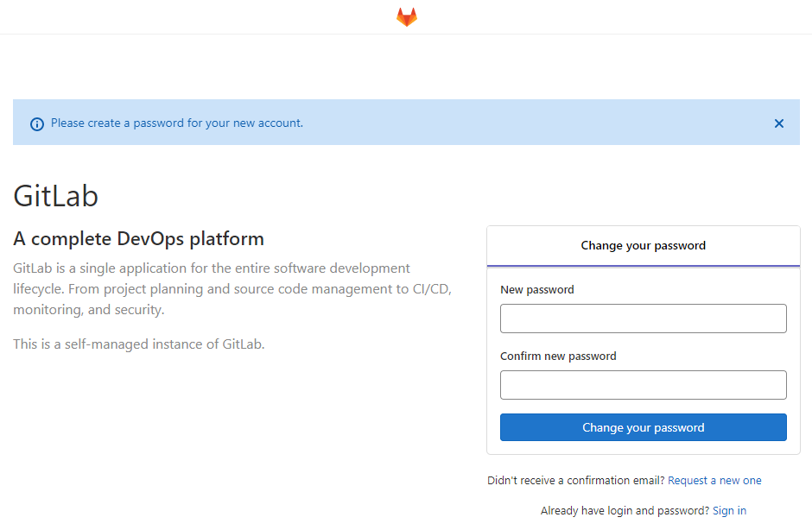812x530 pixels.
Task: Click 'Please create a password' banner text
Action: (x=176, y=123)
